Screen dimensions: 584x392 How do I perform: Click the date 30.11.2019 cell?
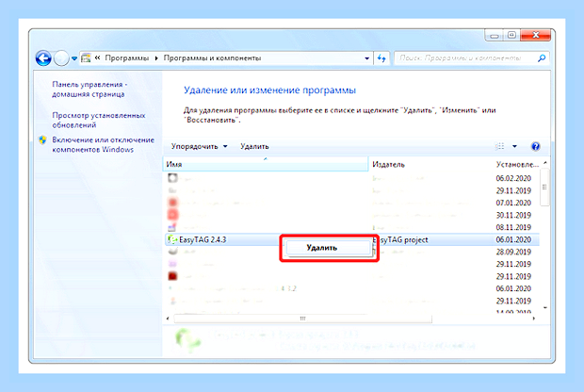click(513, 216)
